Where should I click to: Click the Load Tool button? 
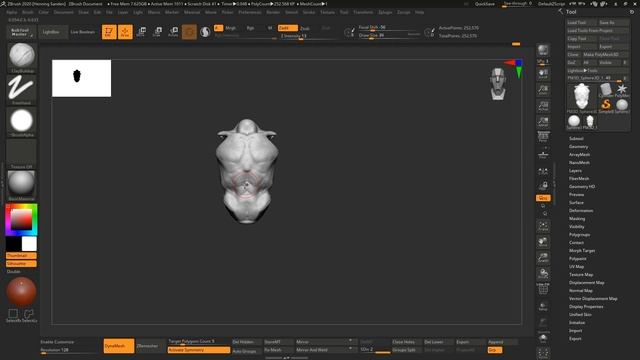(x=581, y=22)
